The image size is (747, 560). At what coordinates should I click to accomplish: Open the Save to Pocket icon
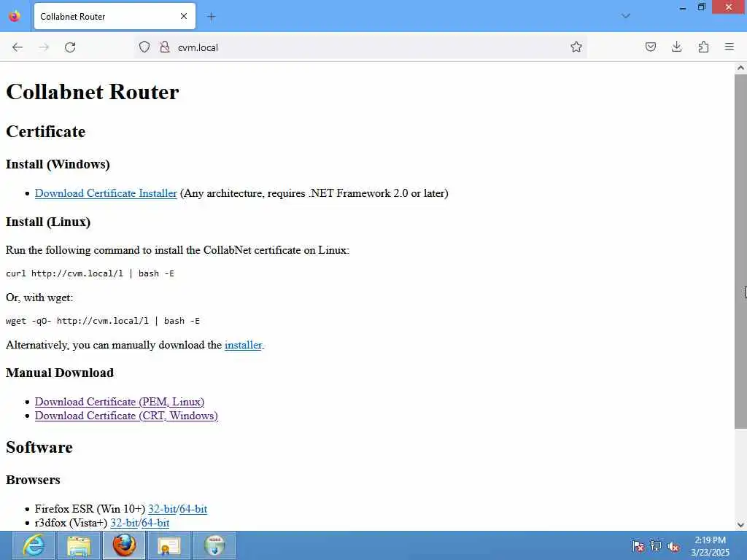(650, 47)
